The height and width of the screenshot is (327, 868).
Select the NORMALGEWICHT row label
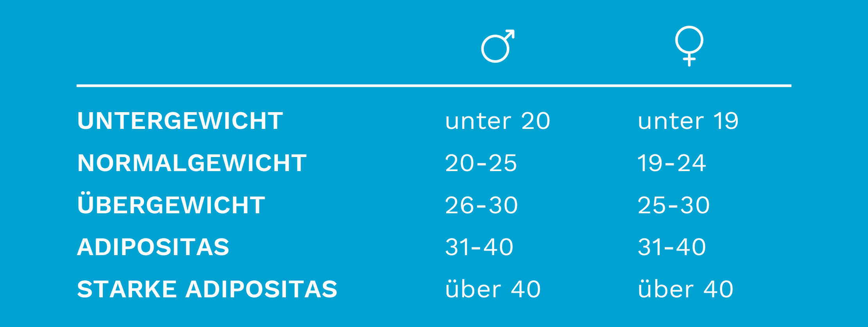(192, 163)
